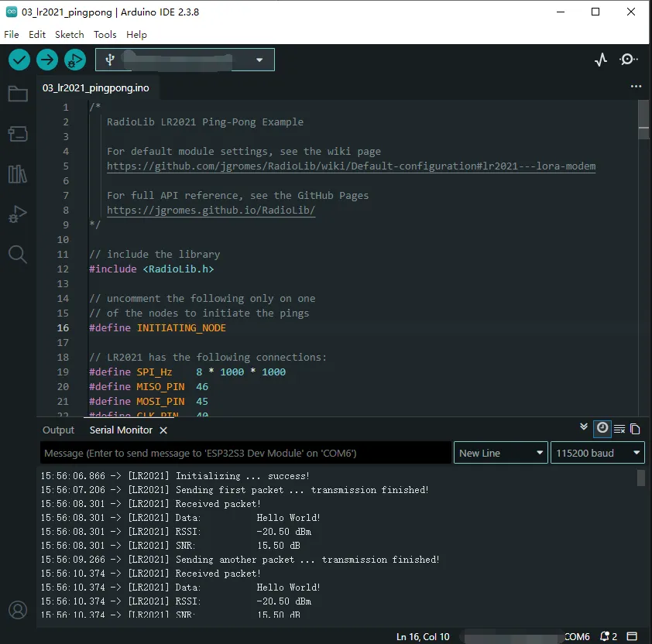Toggle timestamp display in Serial Monitor
The image size is (652, 644).
pyautogui.click(x=602, y=428)
